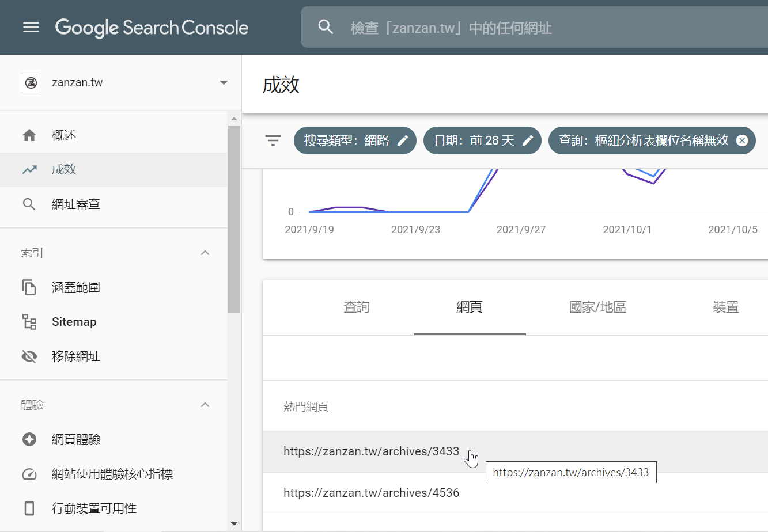
Task: Go to 概述 overview page
Action: 114,135
